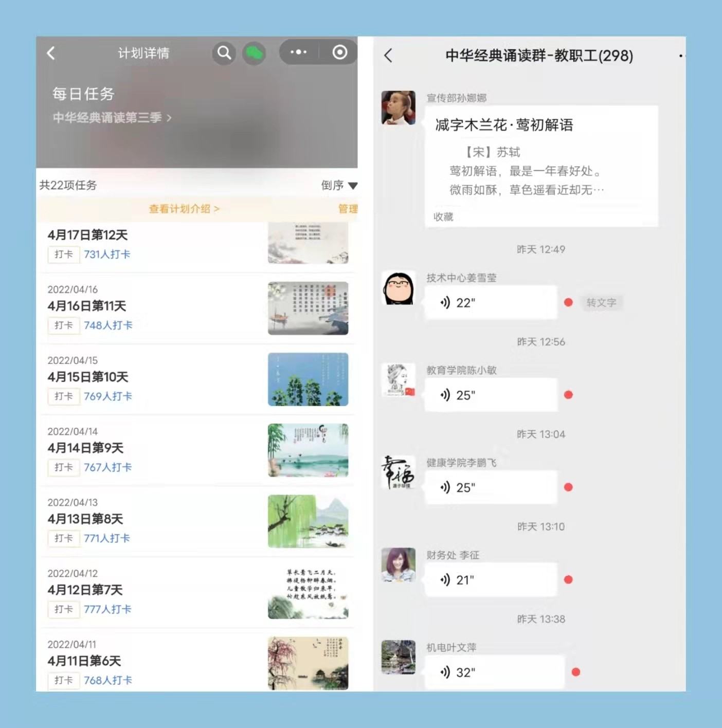Open the 减字木兰花·莺初解语 poem card
722x728 pixels.
(541, 166)
